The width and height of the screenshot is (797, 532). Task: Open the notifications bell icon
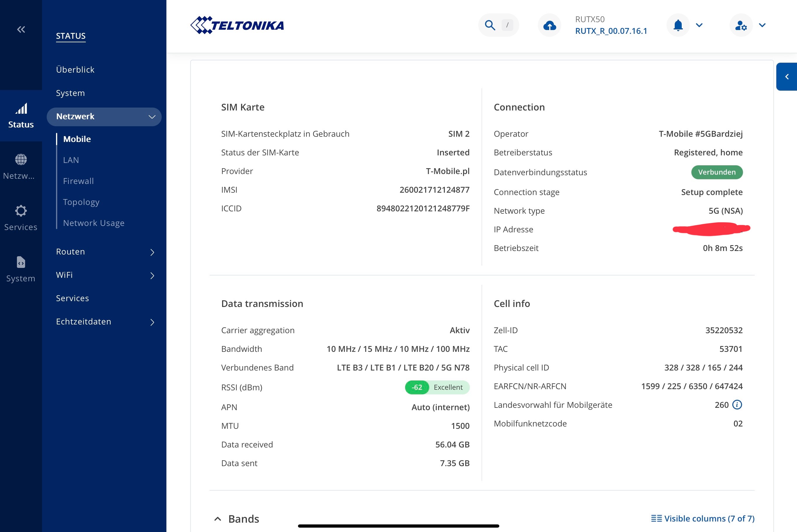tap(678, 25)
